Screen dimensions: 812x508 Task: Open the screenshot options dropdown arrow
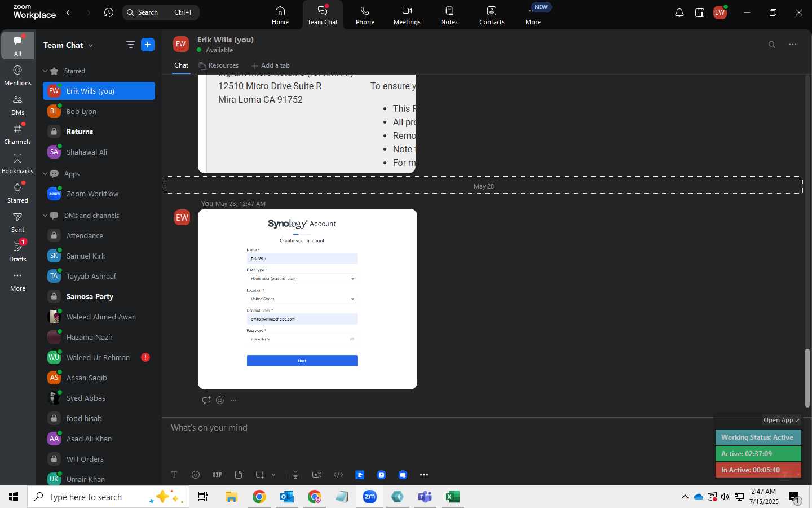coord(273,475)
